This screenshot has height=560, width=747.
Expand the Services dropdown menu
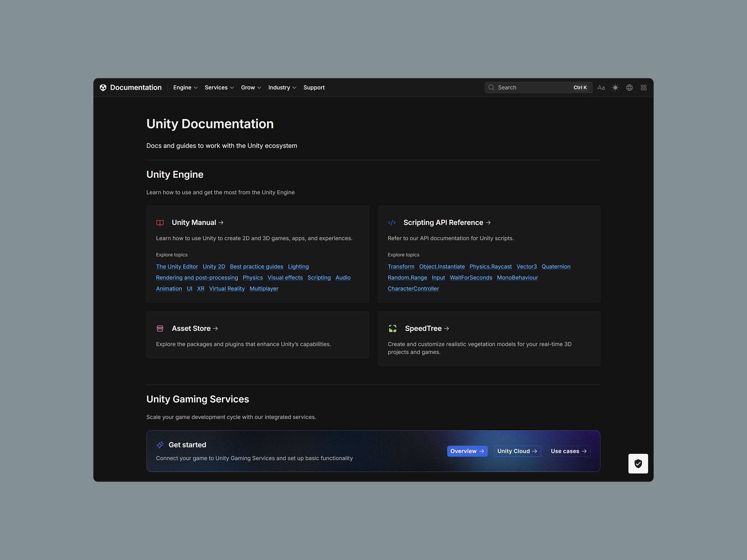(x=219, y=87)
